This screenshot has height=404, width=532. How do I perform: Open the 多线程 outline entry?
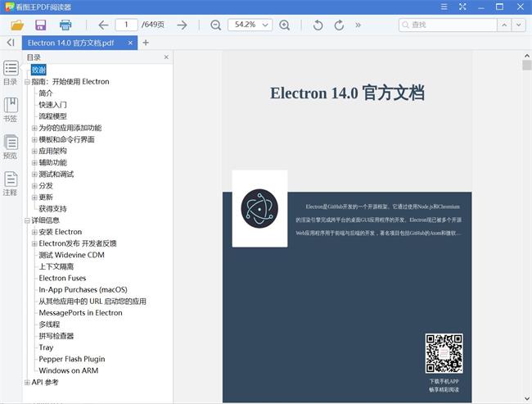pos(49,325)
